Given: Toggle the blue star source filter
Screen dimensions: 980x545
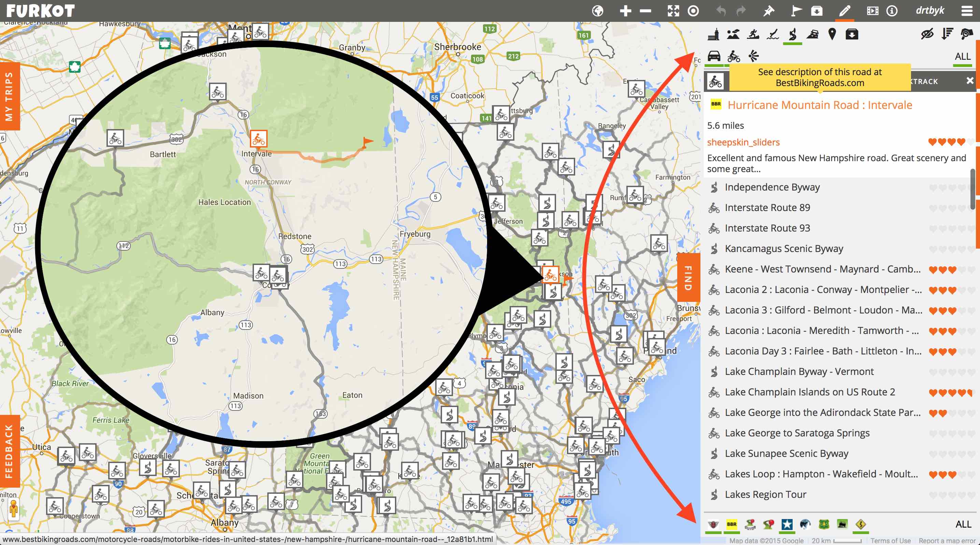Looking at the screenshot, I should 787,525.
